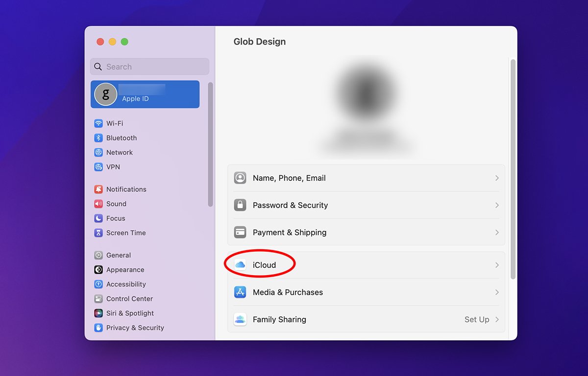Click Set Up for Family Sharing
The width and height of the screenshot is (588, 376).
pyautogui.click(x=477, y=319)
